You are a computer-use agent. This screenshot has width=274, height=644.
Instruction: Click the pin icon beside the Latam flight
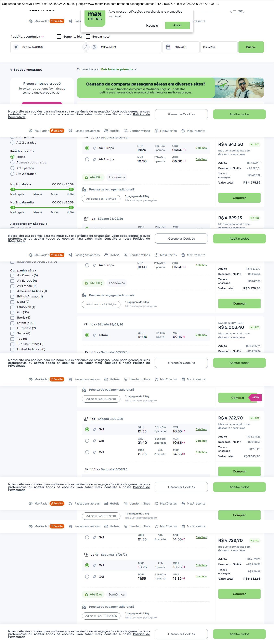click(94, 335)
